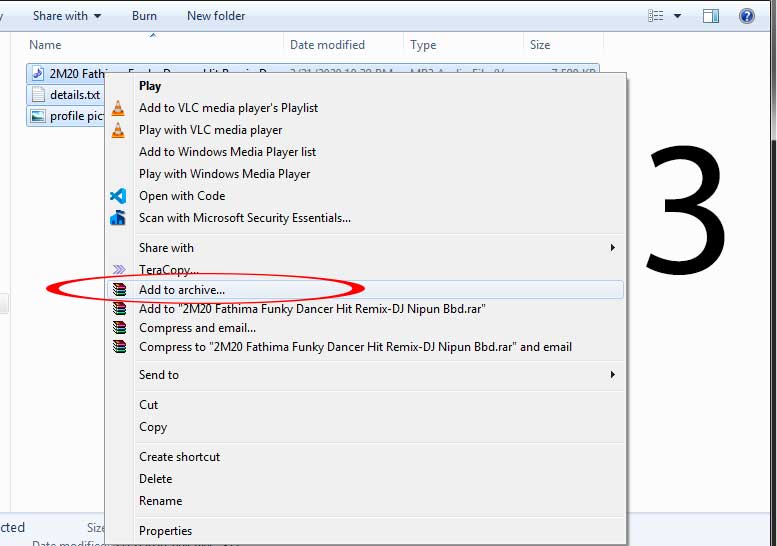Select the 2M20 Fathima file name
This screenshot has height=546, width=777.
tap(77, 74)
